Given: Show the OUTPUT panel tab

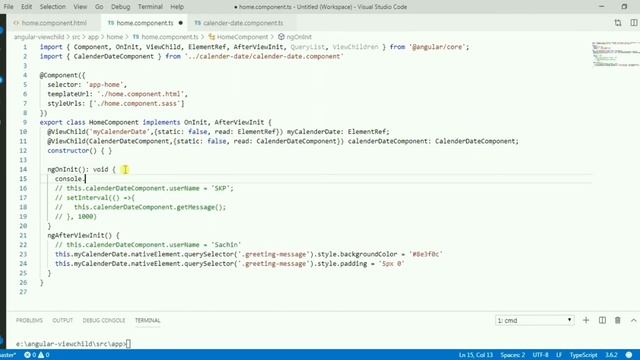Looking at the screenshot, I should 62,320.
